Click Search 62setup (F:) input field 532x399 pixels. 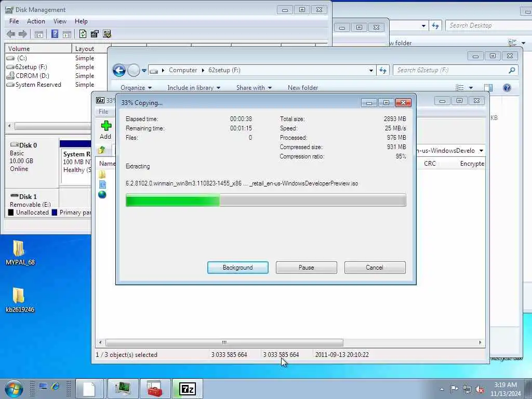[x=451, y=70]
